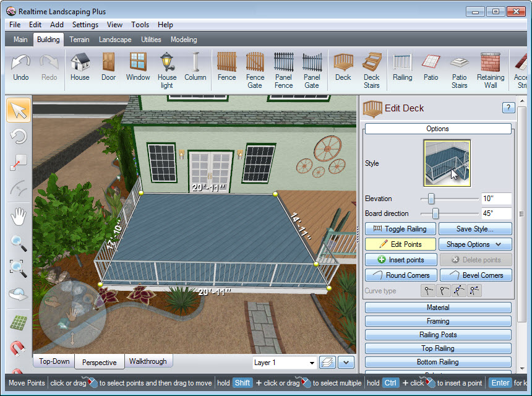Add a Patio
Viewport: 532px width, 396px height.
tap(431, 67)
